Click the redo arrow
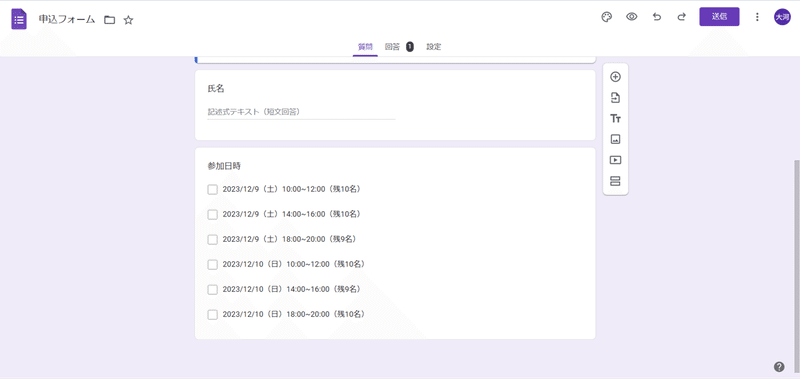This screenshot has width=800, height=379. (682, 17)
